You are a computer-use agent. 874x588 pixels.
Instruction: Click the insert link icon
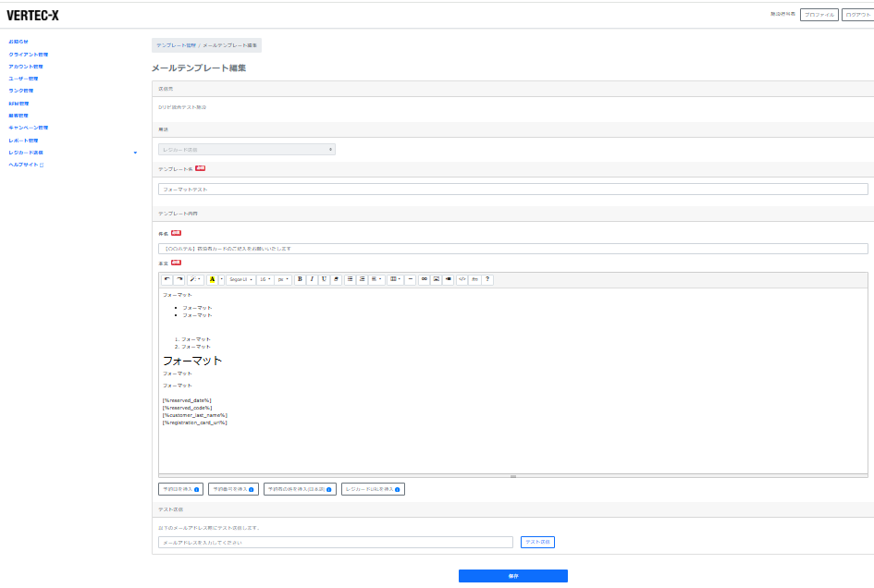[425, 279]
